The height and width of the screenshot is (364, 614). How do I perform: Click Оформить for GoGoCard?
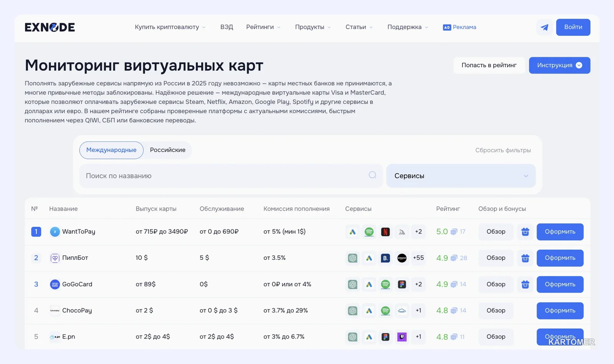(x=560, y=284)
